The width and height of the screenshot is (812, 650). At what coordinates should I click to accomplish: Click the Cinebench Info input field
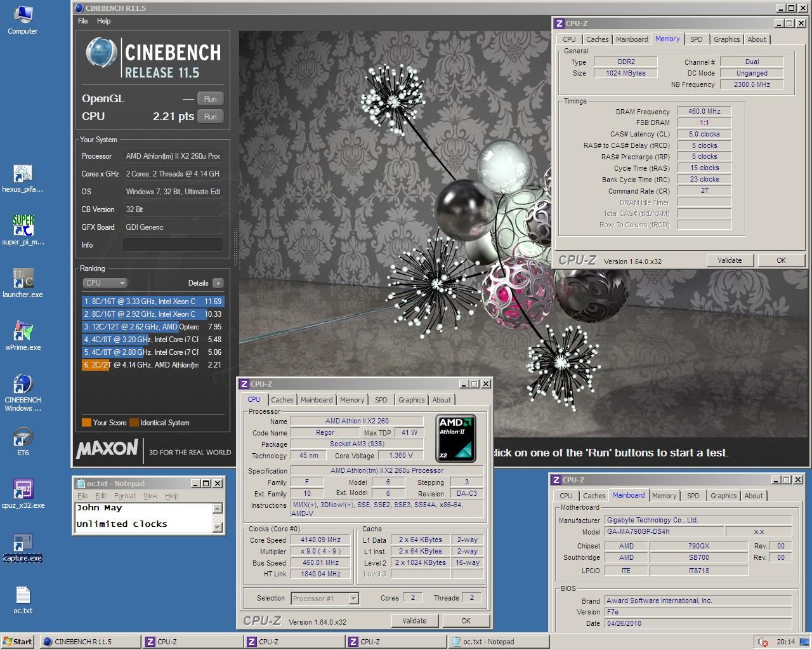pos(173,245)
